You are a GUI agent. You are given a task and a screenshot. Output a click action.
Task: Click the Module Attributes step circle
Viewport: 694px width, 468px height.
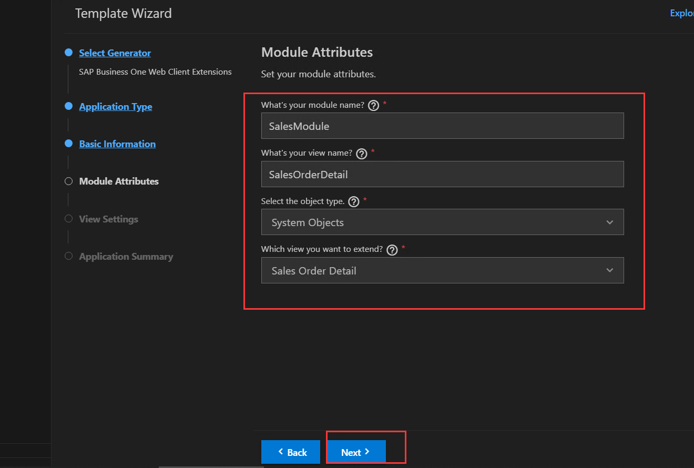pos(68,181)
